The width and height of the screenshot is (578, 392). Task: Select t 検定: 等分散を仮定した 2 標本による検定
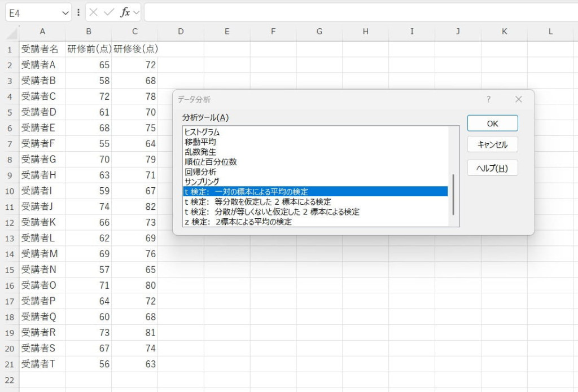point(257,202)
